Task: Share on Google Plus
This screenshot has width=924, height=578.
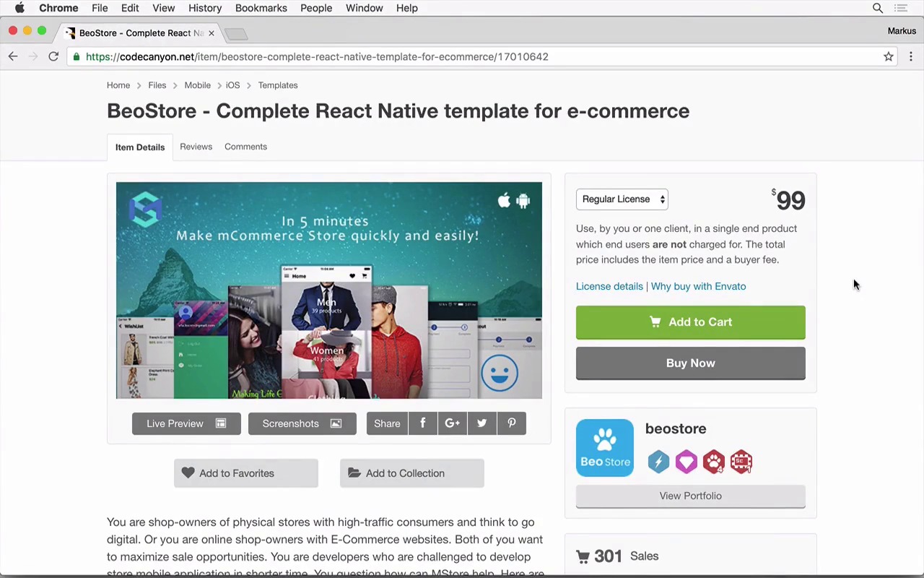Action: click(x=453, y=423)
